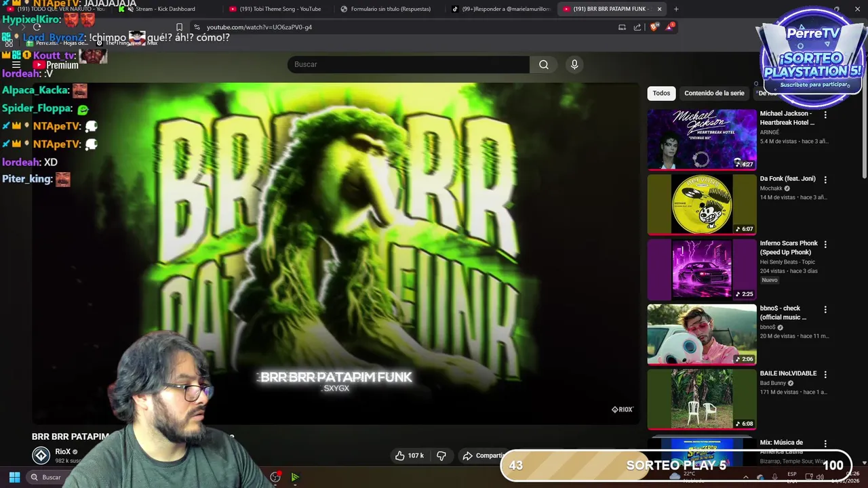This screenshot has width=868, height=488.
Task: Switch to TODO QUE VER NARUTO tab
Action: (57, 9)
